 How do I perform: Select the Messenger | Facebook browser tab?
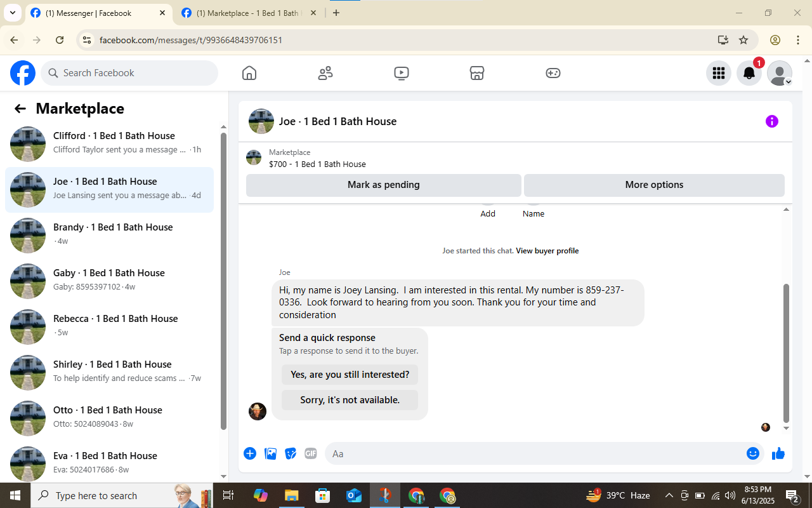click(98, 13)
